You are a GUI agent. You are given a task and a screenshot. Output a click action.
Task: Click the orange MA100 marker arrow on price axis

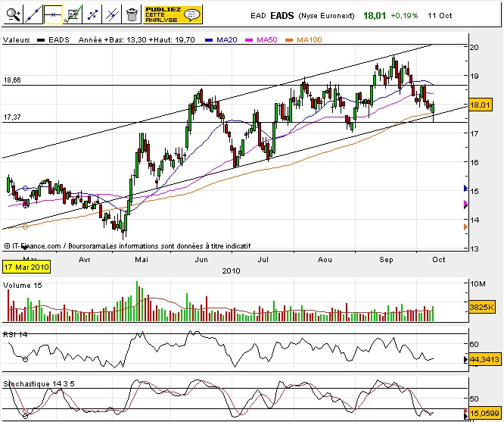coord(465,227)
